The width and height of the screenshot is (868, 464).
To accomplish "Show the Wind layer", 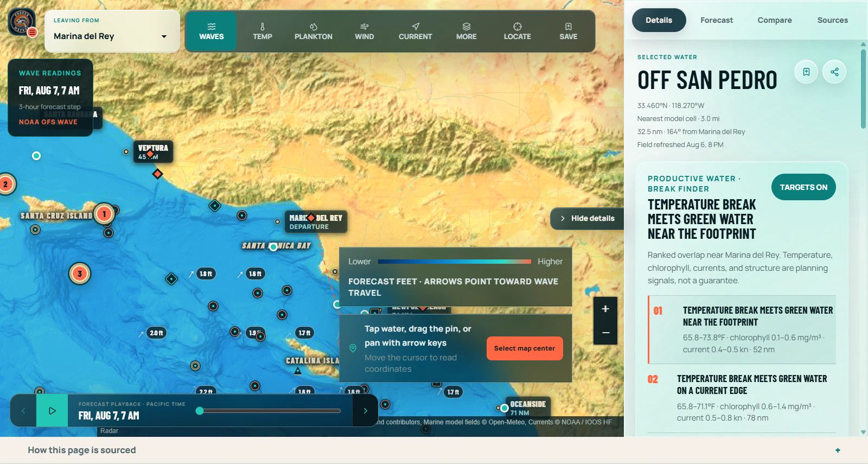I will pos(365,31).
